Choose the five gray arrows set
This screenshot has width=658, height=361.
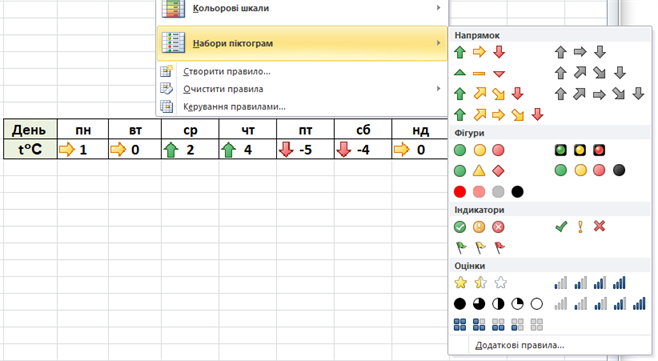pos(599,94)
